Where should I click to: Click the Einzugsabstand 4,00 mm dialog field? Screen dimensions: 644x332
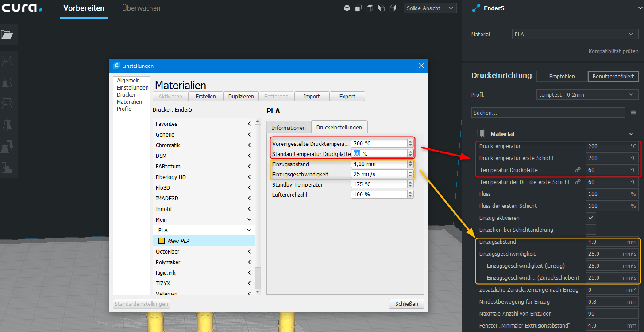click(x=382, y=164)
